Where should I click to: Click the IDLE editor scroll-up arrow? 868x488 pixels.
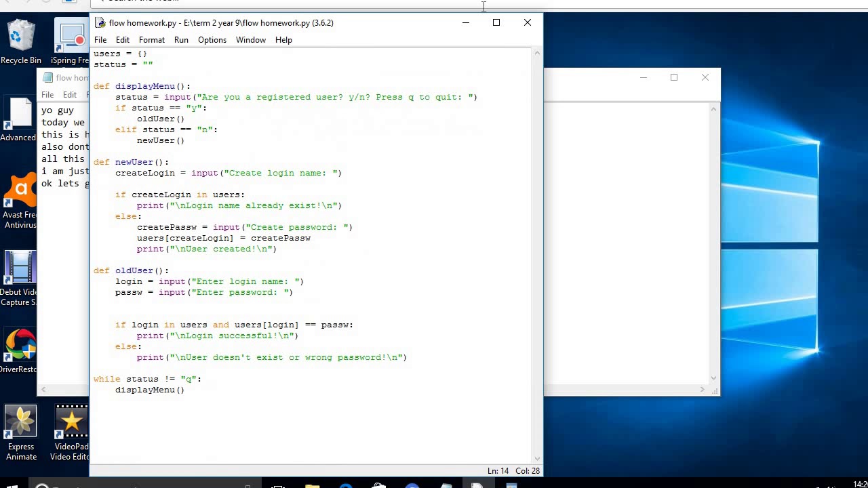click(538, 53)
